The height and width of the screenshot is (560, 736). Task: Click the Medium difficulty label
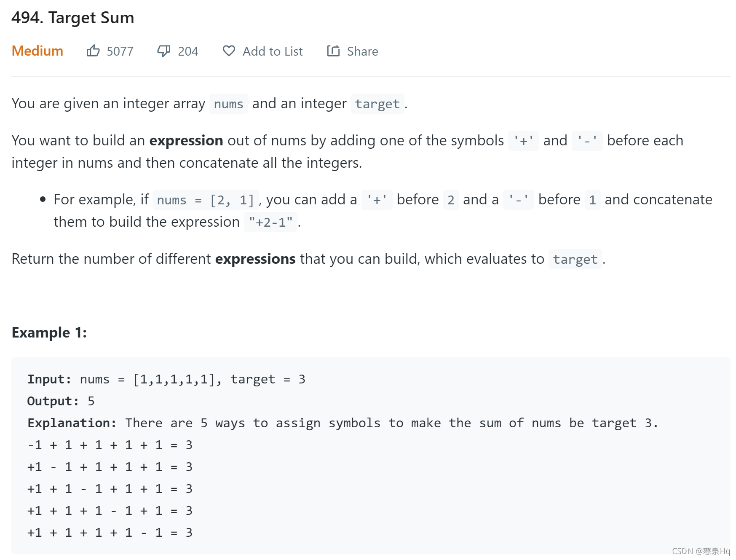[37, 51]
